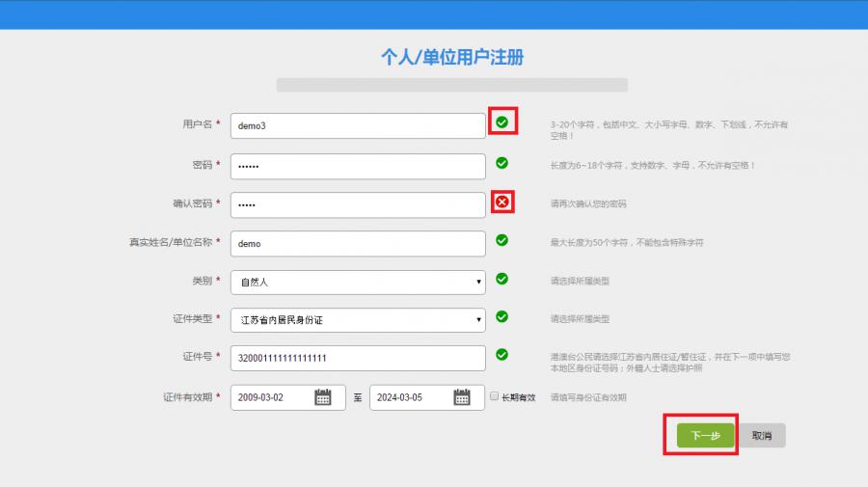
Task: Click the green 下一步 button
Action: 705,436
